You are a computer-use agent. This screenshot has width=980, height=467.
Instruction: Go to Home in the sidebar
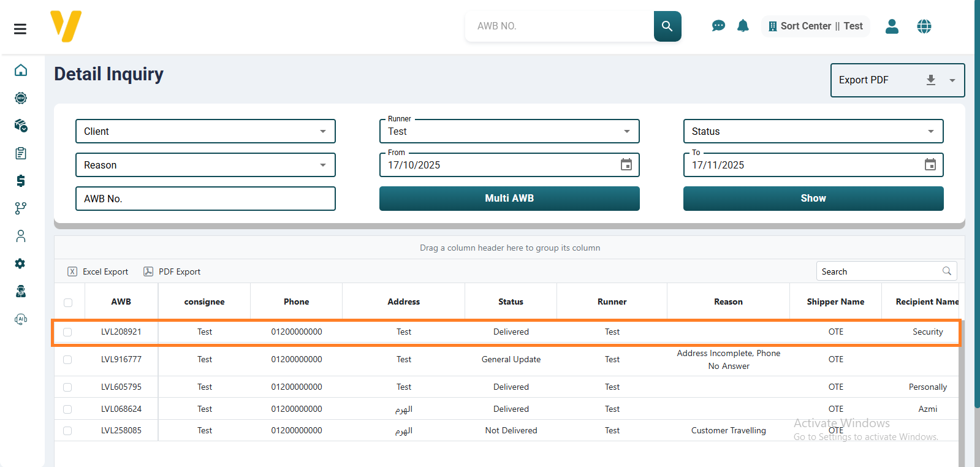(x=21, y=70)
